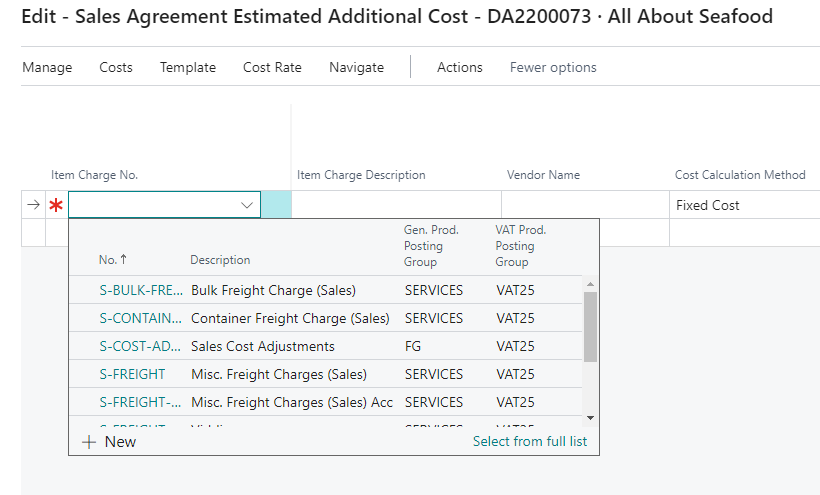The width and height of the screenshot is (820, 495).
Task: Open the Template menu
Action: click(x=188, y=67)
